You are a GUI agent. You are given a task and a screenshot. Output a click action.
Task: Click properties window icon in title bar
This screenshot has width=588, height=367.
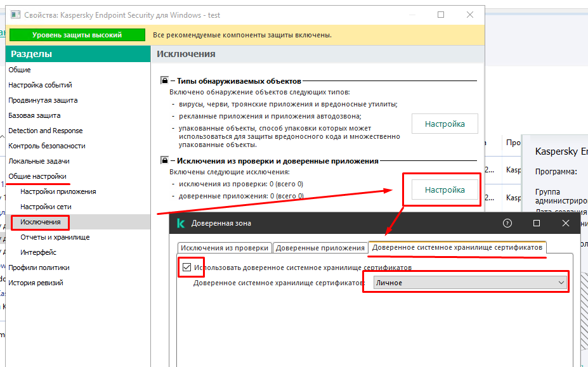point(15,15)
